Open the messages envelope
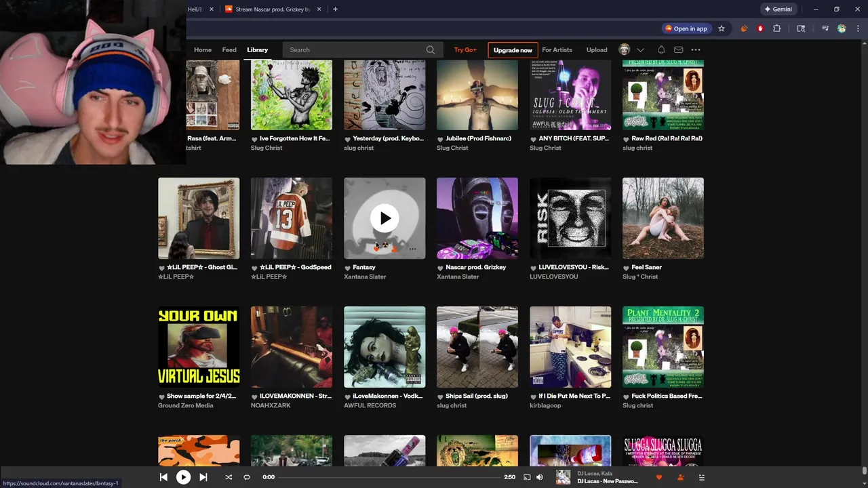The image size is (868, 488). [678, 49]
